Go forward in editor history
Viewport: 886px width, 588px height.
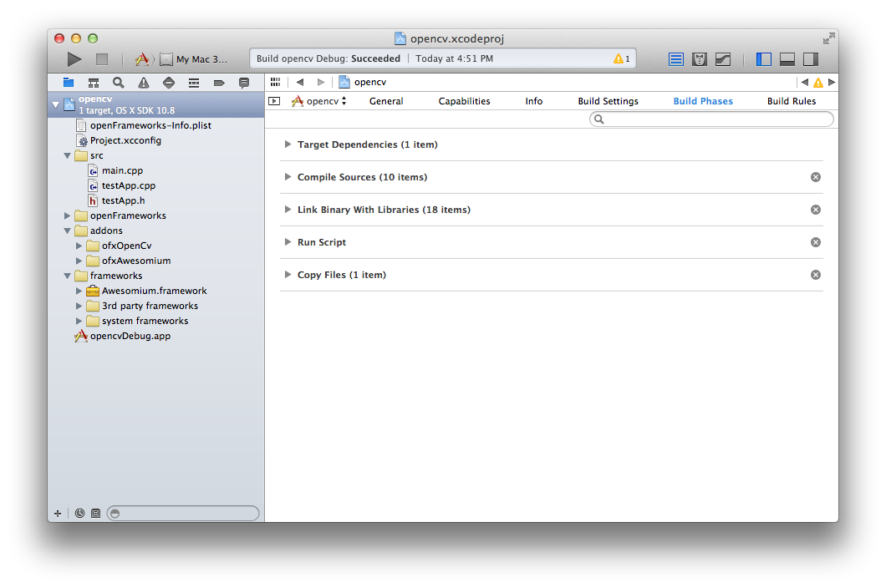(320, 82)
